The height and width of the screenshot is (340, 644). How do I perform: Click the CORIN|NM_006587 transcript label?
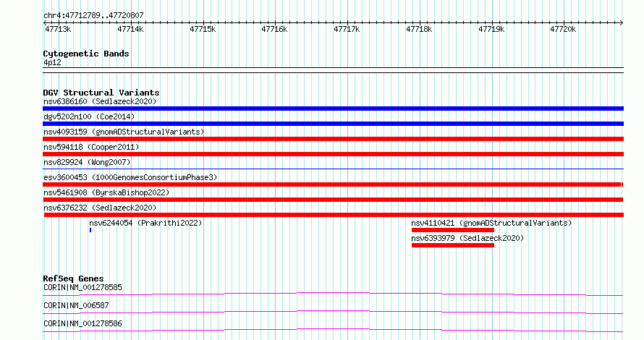(76, 305)
